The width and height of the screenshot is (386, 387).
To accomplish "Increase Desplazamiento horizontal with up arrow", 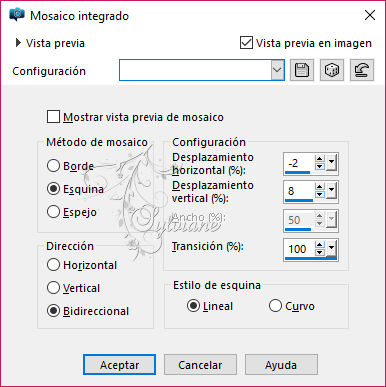I will [320, 159].
